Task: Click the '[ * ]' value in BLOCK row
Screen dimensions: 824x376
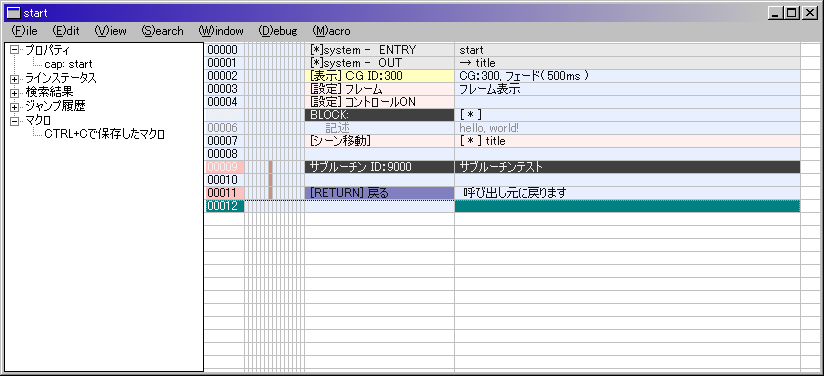Action: [627, 115]
